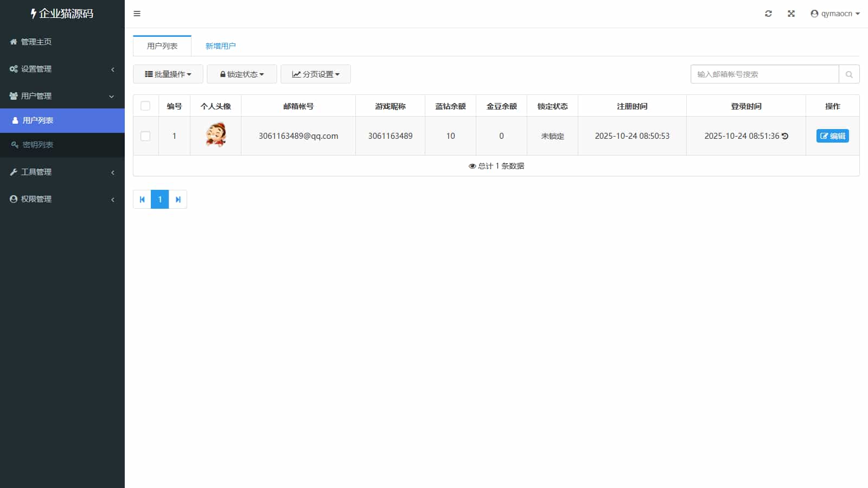Check the row checkbox for user 3061163489
868x488 pixels.
[x=145, y=136]
